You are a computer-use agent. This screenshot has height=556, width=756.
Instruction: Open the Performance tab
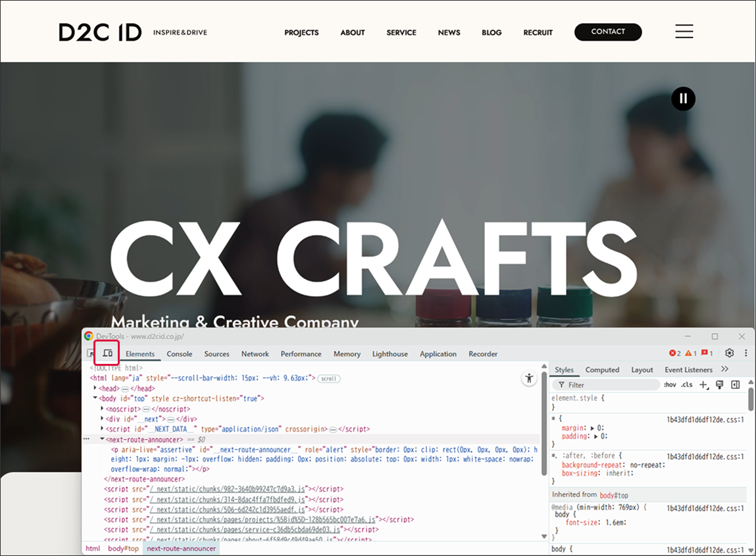tap(301, 354)
